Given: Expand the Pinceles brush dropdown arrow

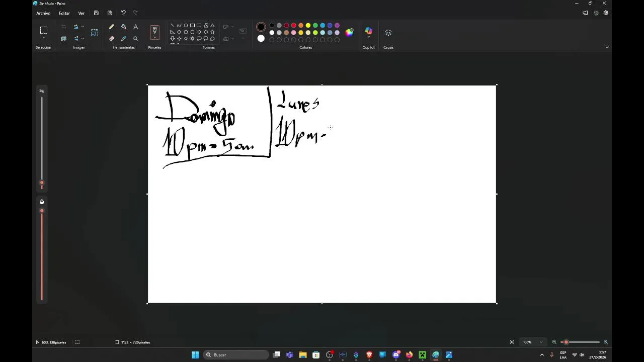Looking at the screenshot, I should pos(154,39).
